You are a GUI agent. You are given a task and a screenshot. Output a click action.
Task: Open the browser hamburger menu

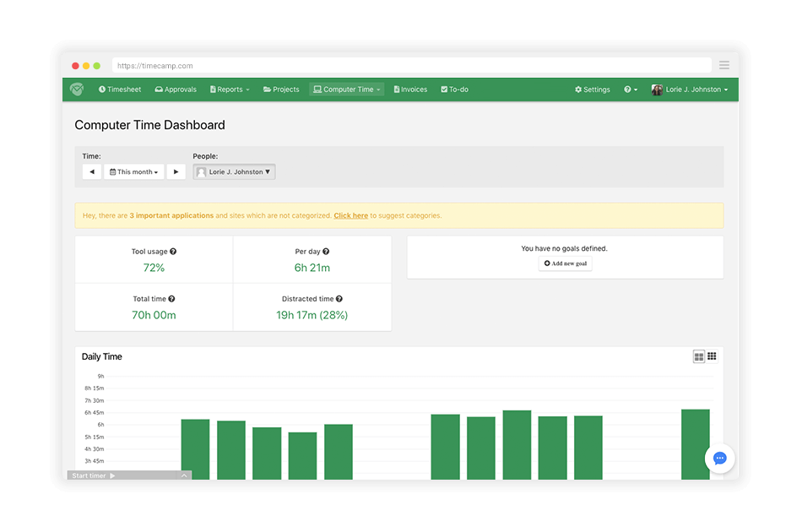coord(724,65)
